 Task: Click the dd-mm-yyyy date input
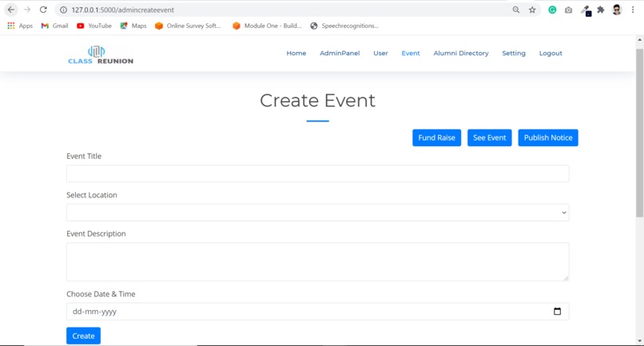(317, 311)
